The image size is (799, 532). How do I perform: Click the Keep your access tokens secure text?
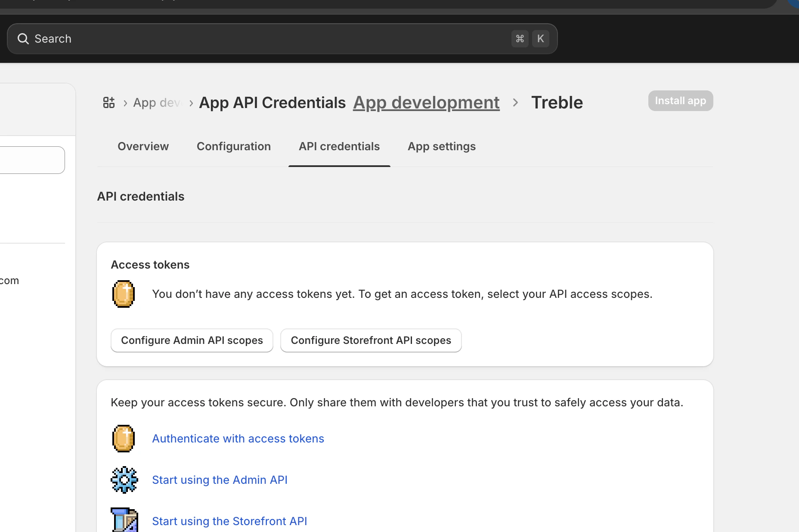397,402
